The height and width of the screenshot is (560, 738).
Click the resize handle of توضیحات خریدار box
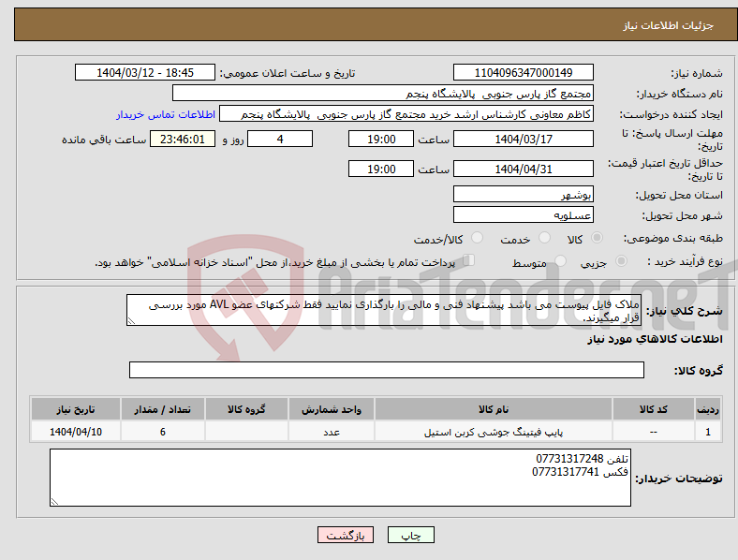(x=54, y=502)
